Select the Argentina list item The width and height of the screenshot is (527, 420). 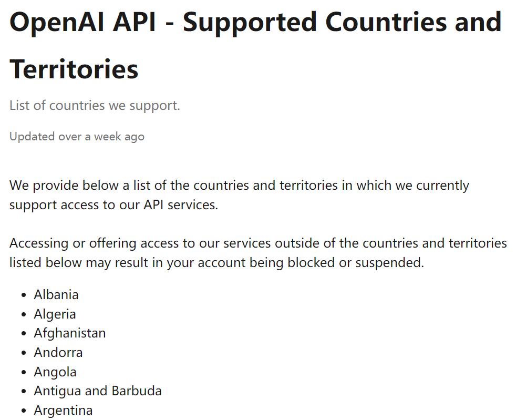coord(63,411)
